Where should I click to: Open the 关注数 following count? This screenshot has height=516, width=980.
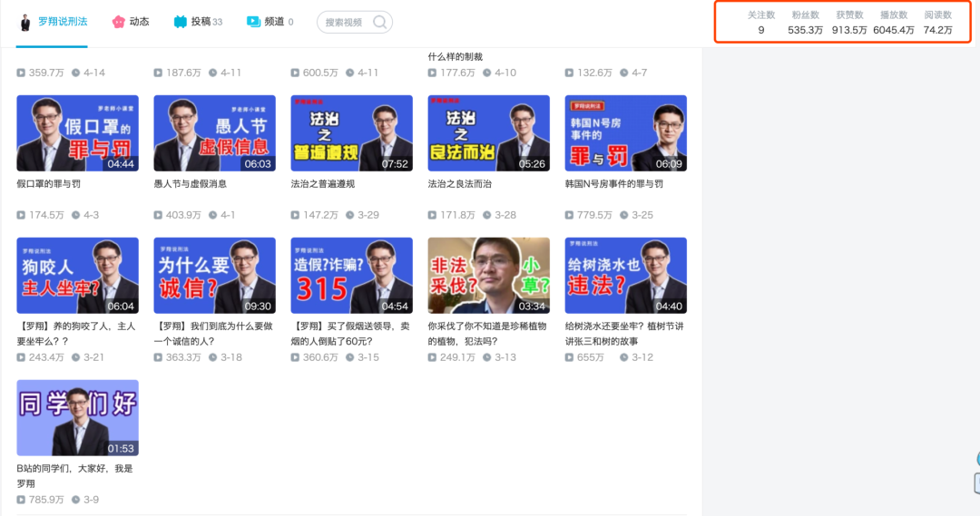pos(760,23)
